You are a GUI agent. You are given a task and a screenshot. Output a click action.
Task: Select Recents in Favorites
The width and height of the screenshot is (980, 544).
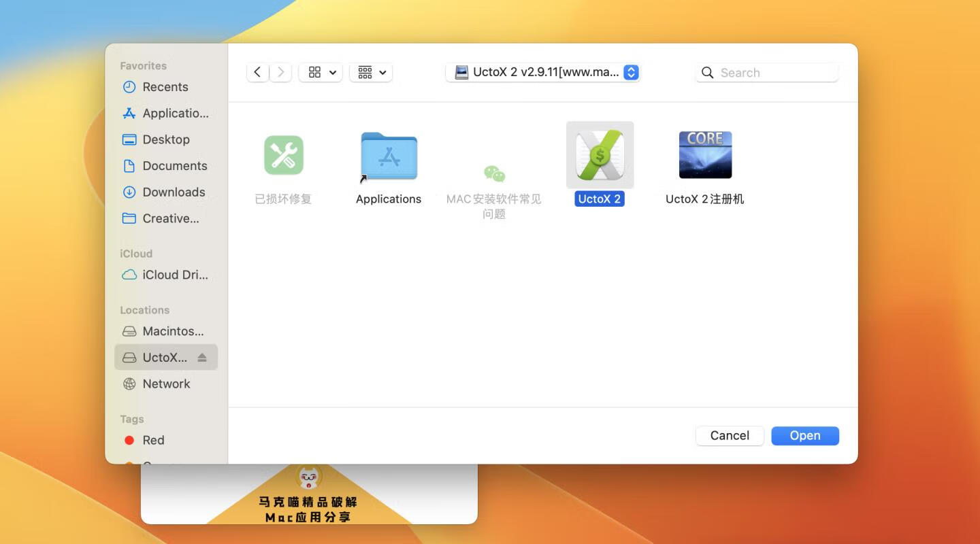165,87
